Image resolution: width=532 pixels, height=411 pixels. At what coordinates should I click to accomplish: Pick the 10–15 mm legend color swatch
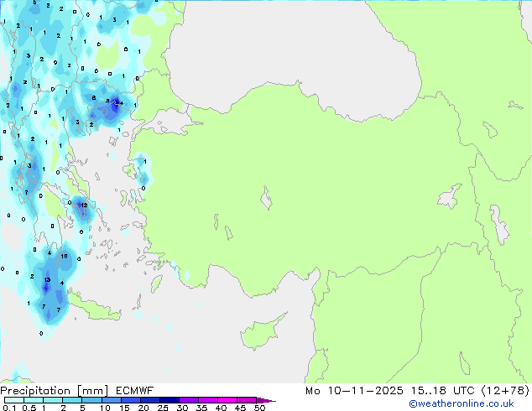point(112,400)
